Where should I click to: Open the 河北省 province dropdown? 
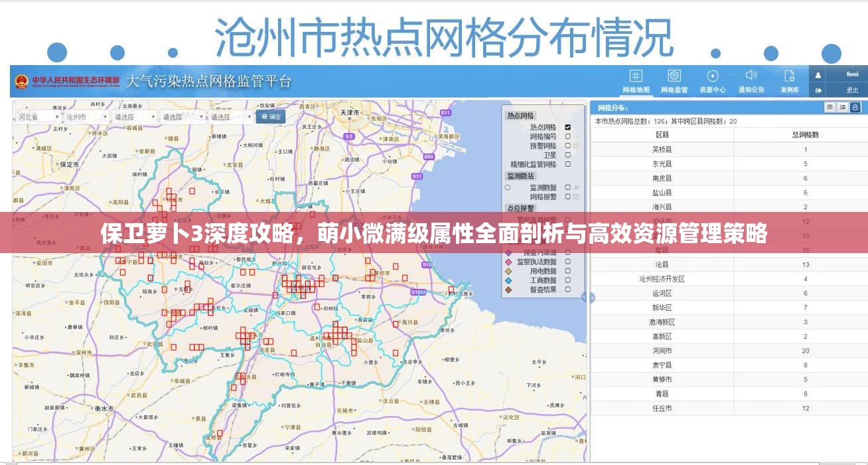click(x=38, y=116)
